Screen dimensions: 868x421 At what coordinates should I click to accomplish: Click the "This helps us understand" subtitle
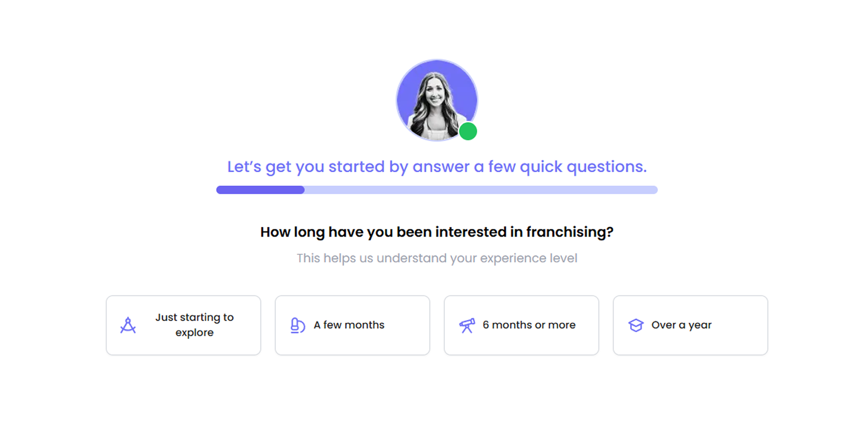(437, 258)
